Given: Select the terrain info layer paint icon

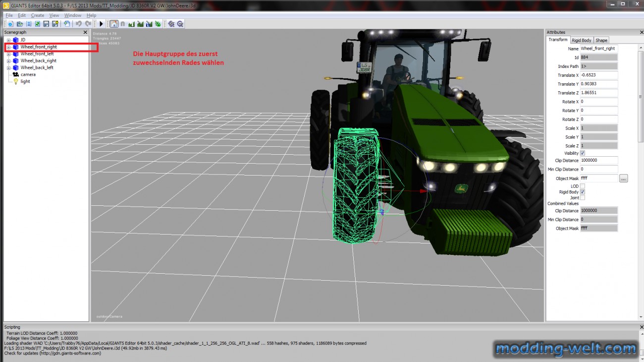Looking at the screenshot, I should 149,24.
